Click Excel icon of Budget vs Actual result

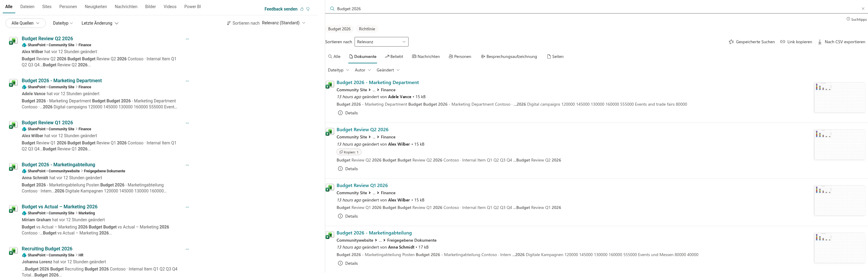[x=13, y=209]
